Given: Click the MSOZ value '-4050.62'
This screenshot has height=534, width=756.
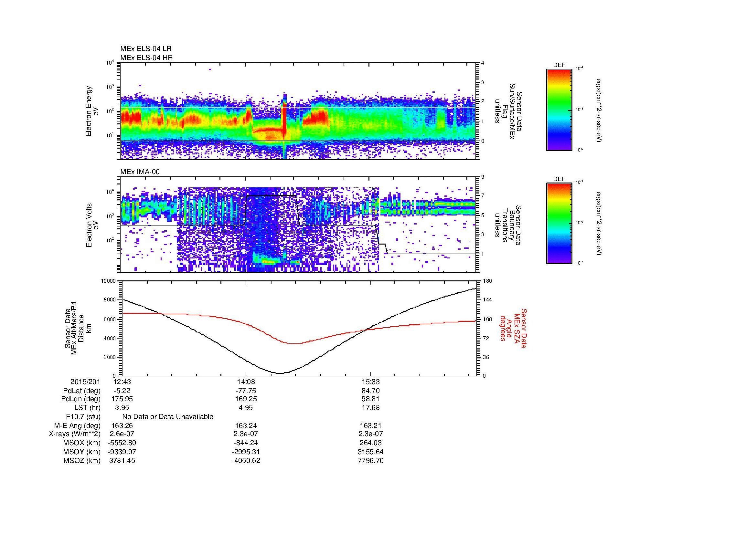Looking at the screenshot, I should (x=246, y=461).
